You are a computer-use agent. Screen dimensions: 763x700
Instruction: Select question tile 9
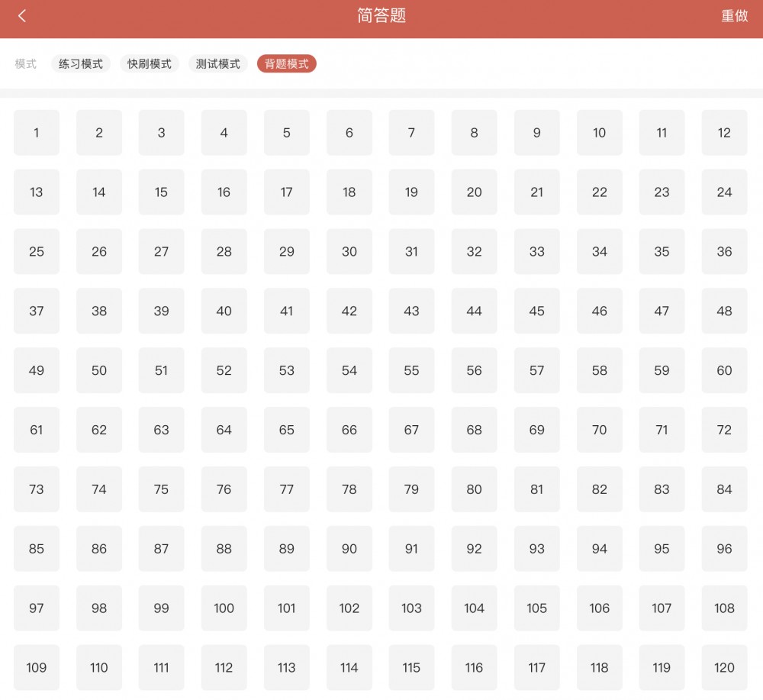click(x=536, y=132)
